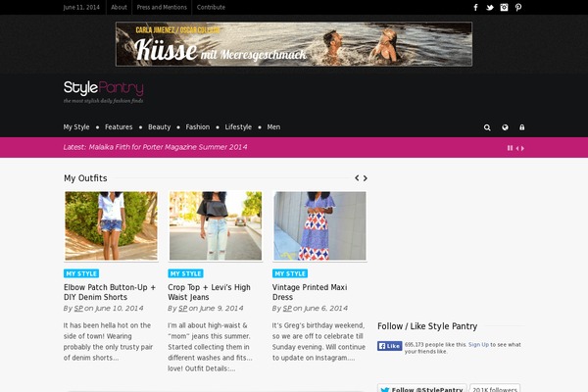Open Vintage Printed Maxi Dress title
Viewport: 588px width, 392px height.
pos(310,292)
